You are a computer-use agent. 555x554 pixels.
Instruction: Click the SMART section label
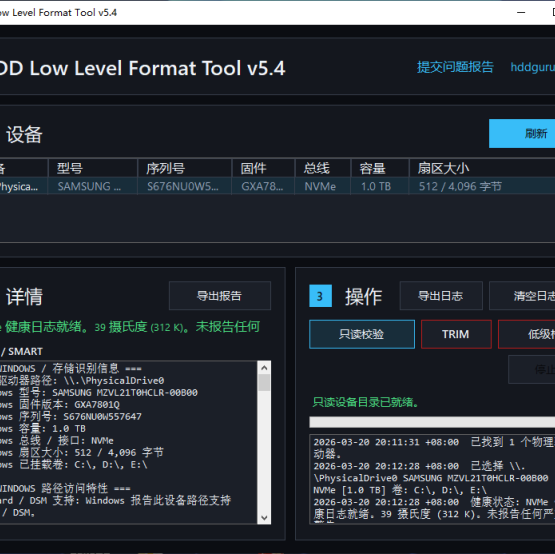pos(21,351)
